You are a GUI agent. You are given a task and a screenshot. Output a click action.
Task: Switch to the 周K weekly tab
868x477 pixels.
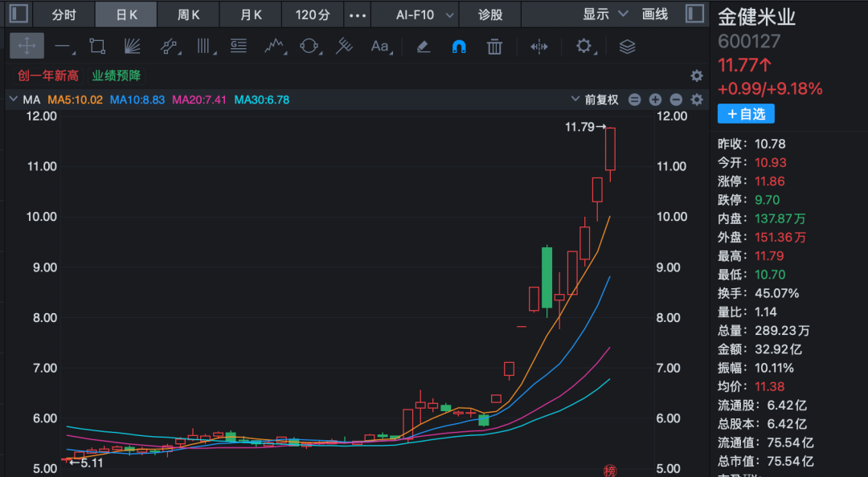(x=188, y=14)
